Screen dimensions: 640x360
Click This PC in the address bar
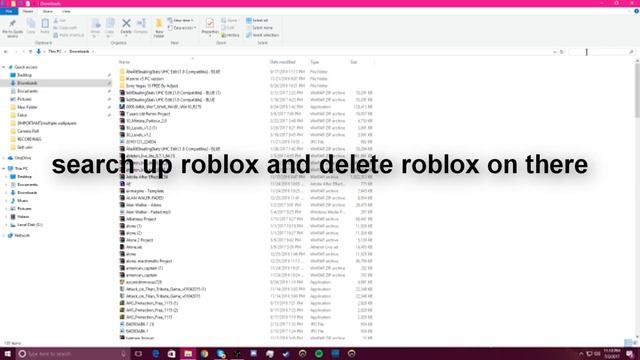tap(55, 52)
